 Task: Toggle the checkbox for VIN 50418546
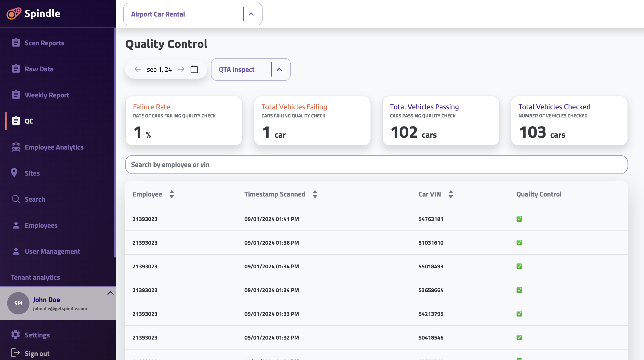tap(519, 337)
